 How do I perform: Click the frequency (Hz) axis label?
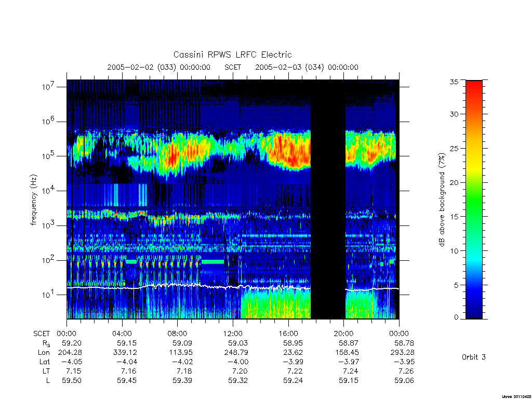[x=34, y=200]
